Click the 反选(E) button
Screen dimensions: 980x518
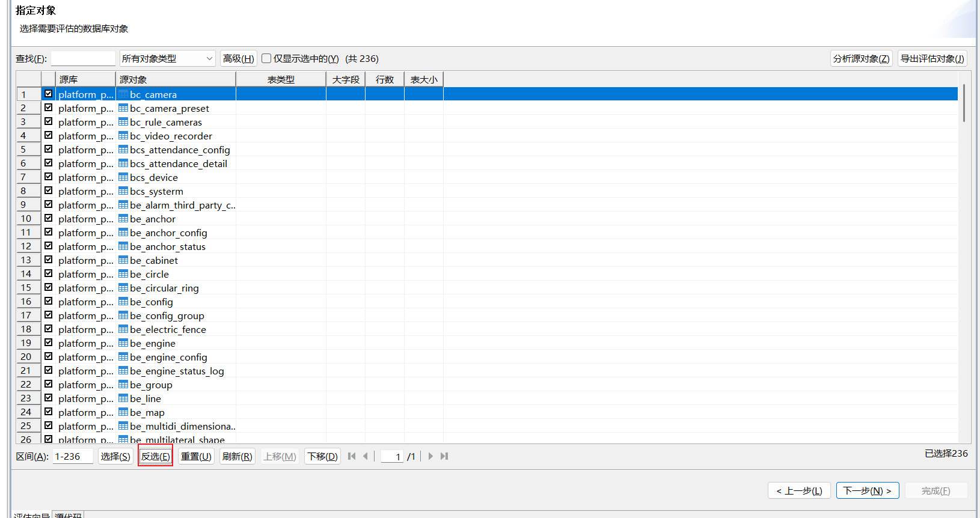coord(156,456)
